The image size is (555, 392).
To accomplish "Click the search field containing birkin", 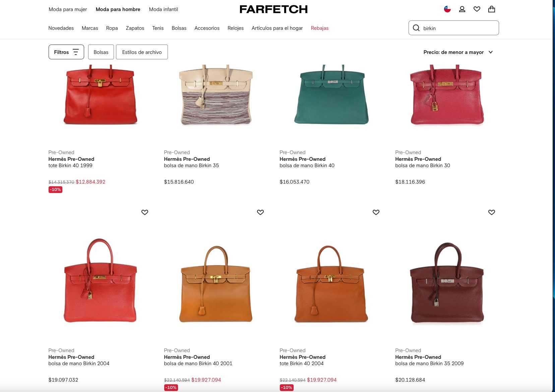I will (x=454, y=28).
